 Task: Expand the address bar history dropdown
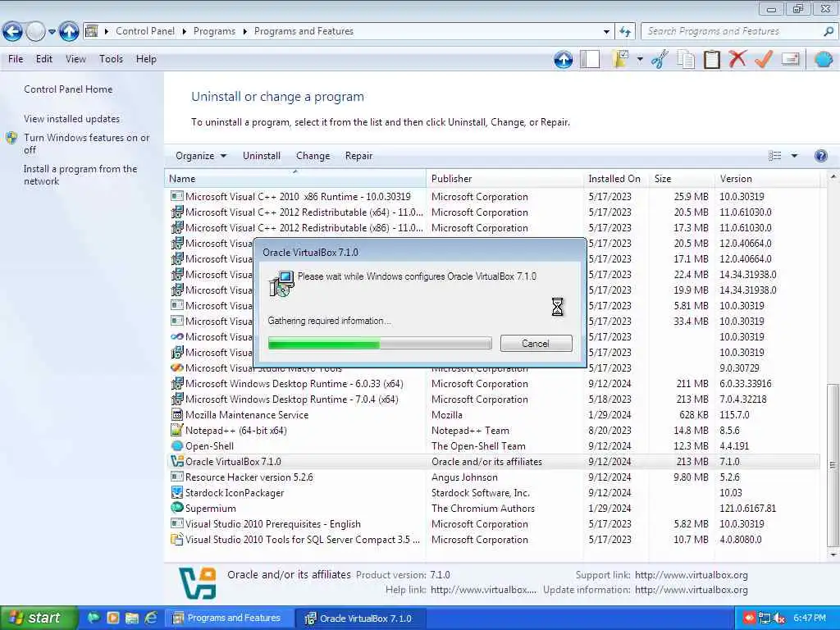[606, 32]
